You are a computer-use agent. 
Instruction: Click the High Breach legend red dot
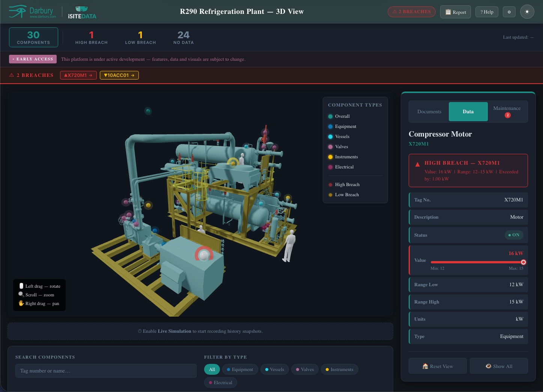click(x=330, y=185)
